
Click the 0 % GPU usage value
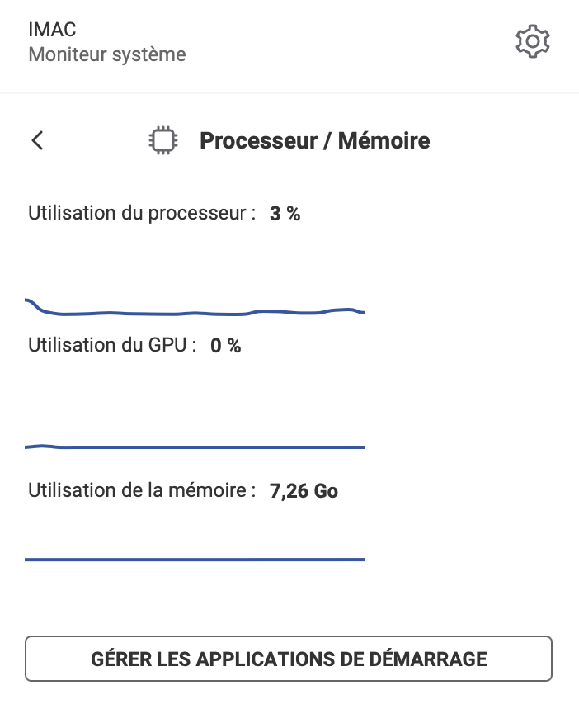225,345
